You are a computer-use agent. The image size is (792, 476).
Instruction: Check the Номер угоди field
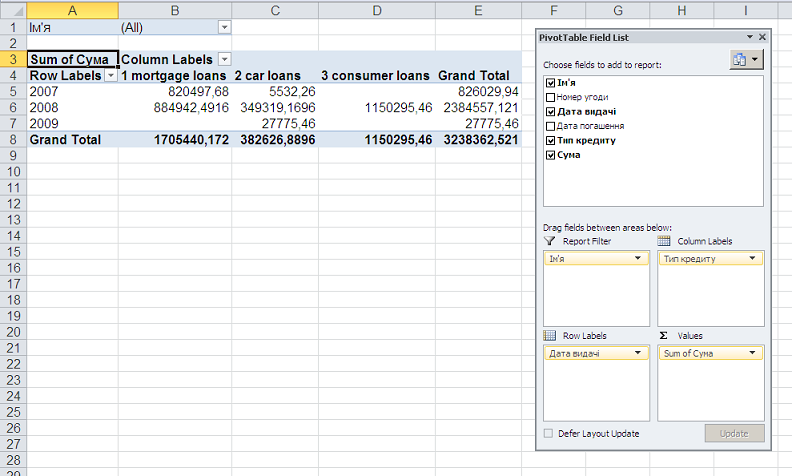tap(550, 97)
